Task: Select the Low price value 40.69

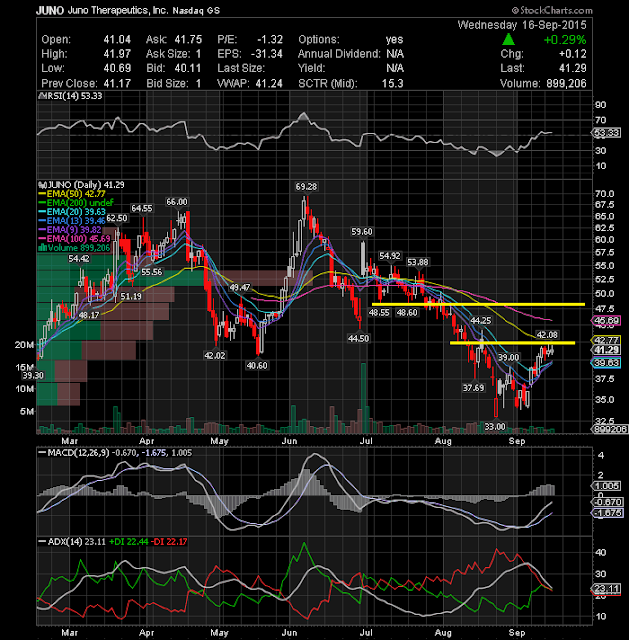Action: 117,68
